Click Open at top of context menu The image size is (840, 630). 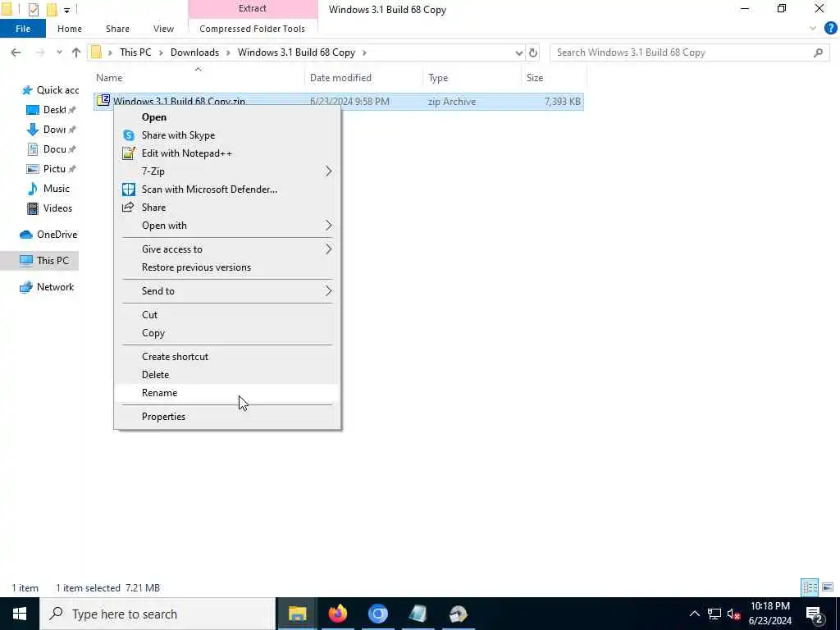[x=226, y=116]
